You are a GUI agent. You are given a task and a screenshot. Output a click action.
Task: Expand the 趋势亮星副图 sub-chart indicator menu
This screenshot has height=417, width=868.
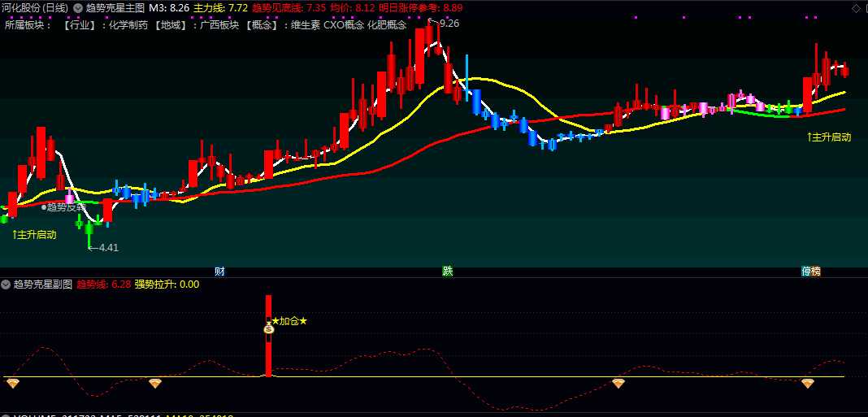tap(6, 285)
